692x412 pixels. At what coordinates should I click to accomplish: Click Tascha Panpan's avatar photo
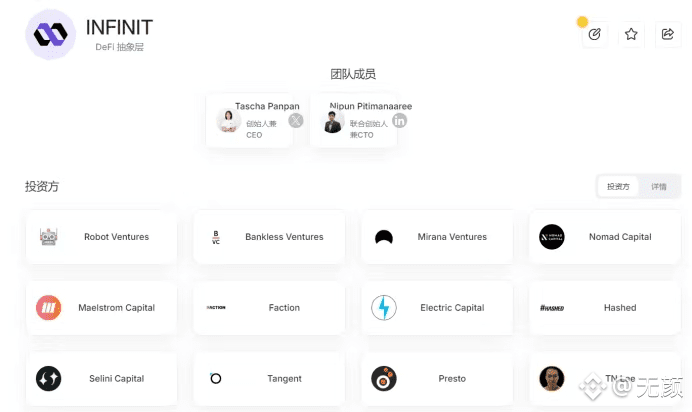tap(229, 120)
